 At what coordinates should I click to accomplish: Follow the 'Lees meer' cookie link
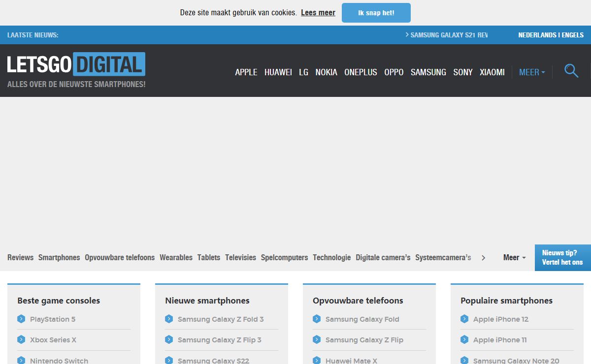click(318, 13)
